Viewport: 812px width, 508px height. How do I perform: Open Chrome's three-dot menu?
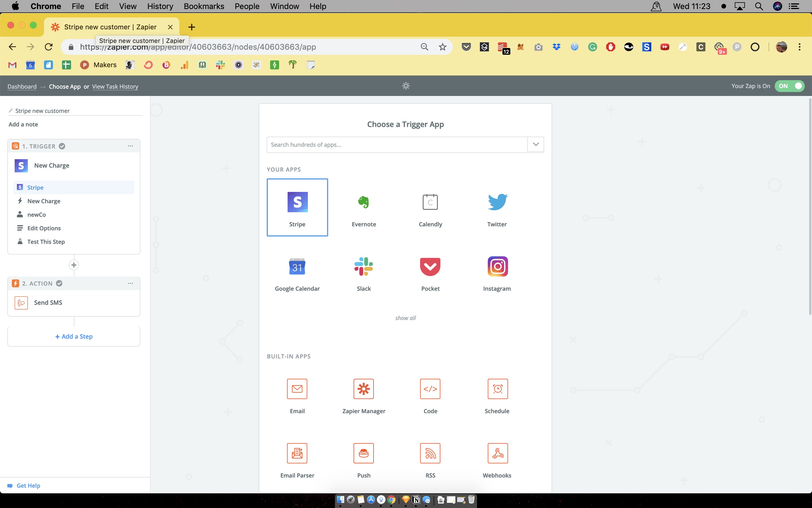click(800, 47)
